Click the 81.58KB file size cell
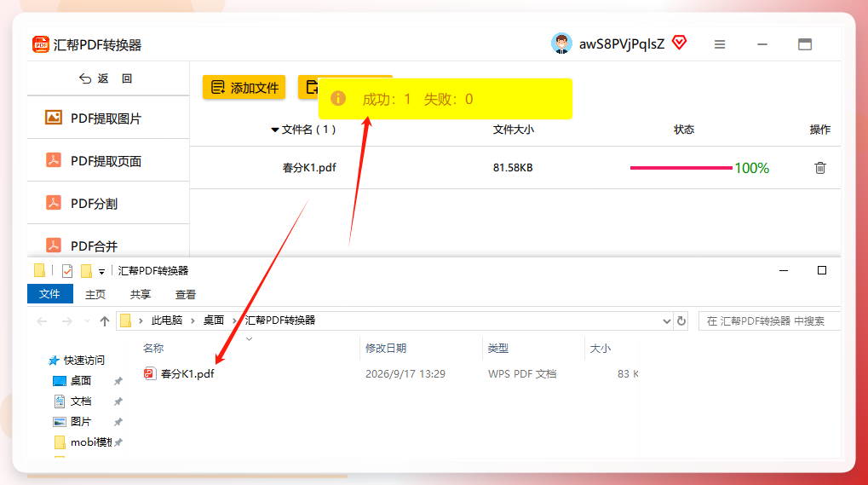Screen dimensions: 868x485 coord(513,168)
